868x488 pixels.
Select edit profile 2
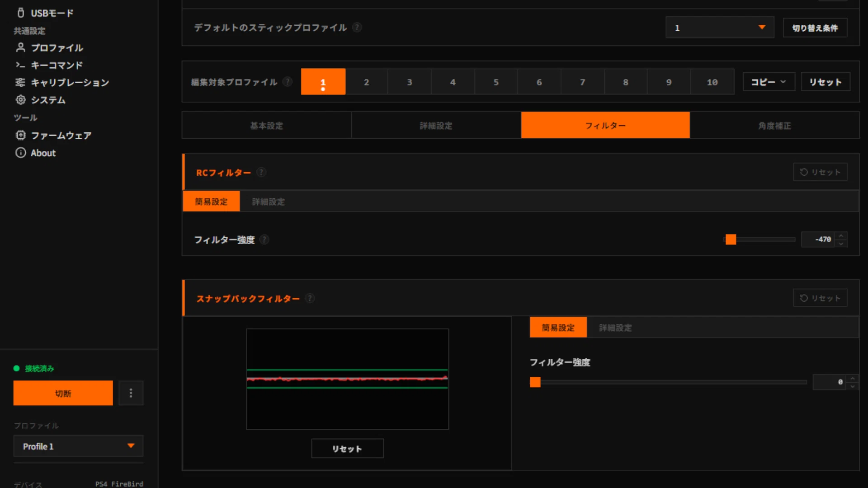(x=366, y=82)
